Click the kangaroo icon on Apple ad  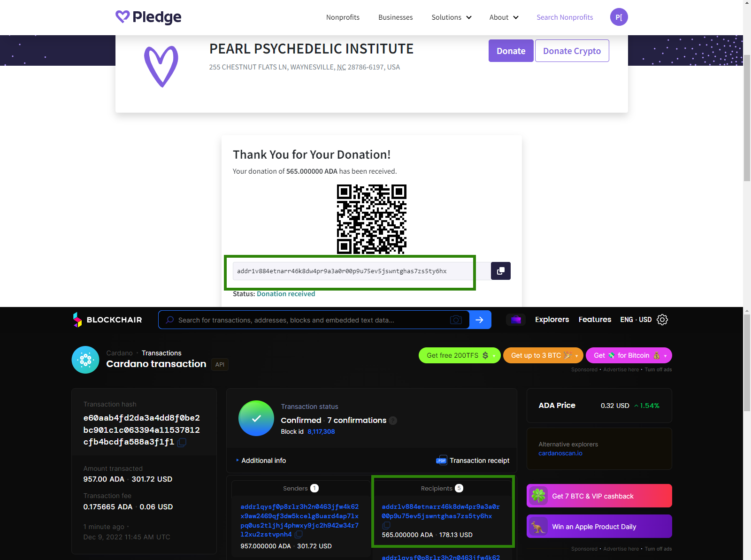click(x=538, y=527)
